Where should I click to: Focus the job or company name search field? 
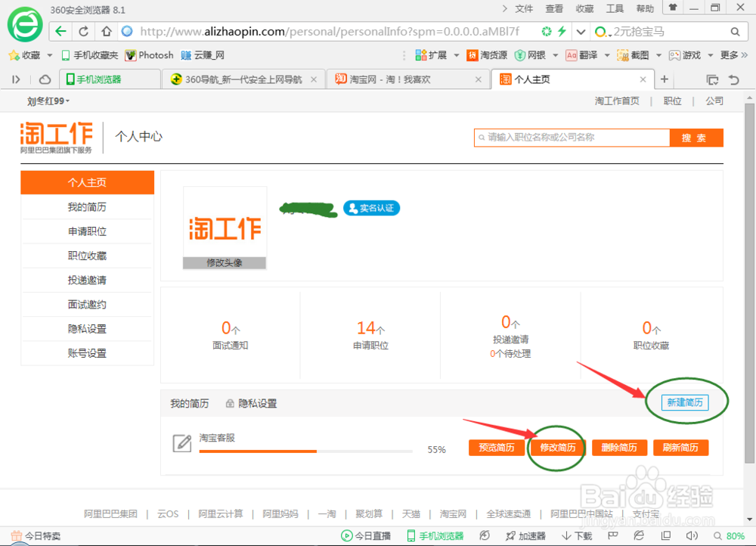[572, 138]
